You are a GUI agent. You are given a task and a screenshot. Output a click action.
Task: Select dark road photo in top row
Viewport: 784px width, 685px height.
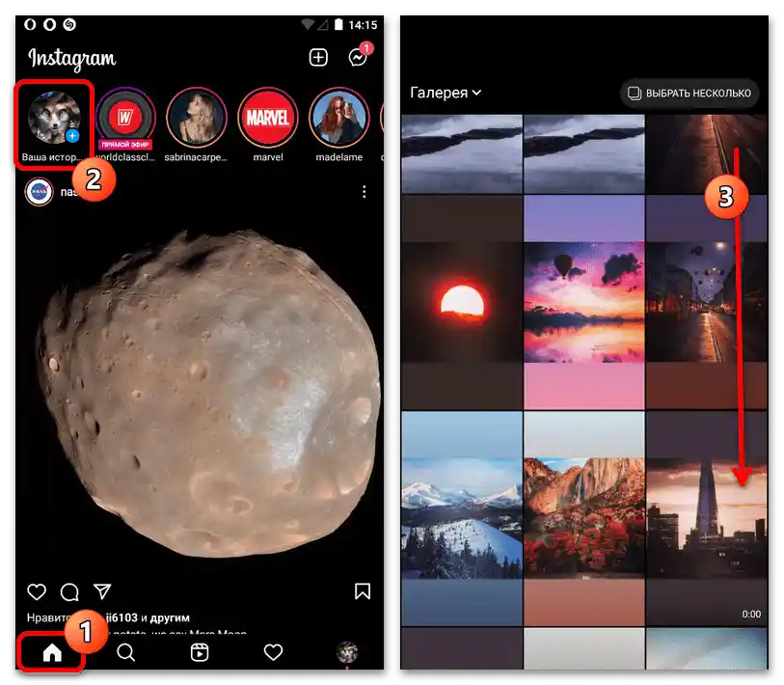(x=707, y=153)
